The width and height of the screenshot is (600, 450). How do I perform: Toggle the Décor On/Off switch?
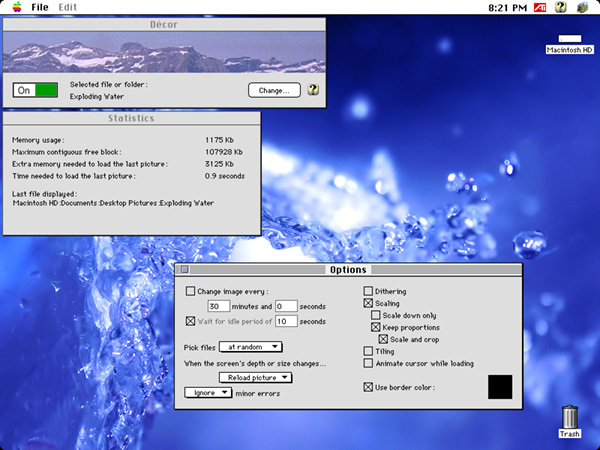(x=35, y=90)
